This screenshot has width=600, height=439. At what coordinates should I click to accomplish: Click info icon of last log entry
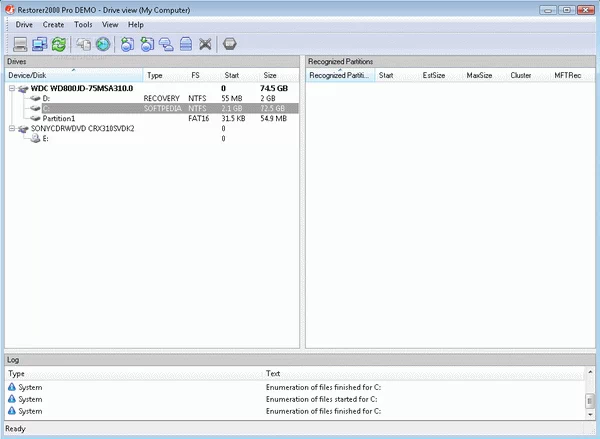point(12,411)
